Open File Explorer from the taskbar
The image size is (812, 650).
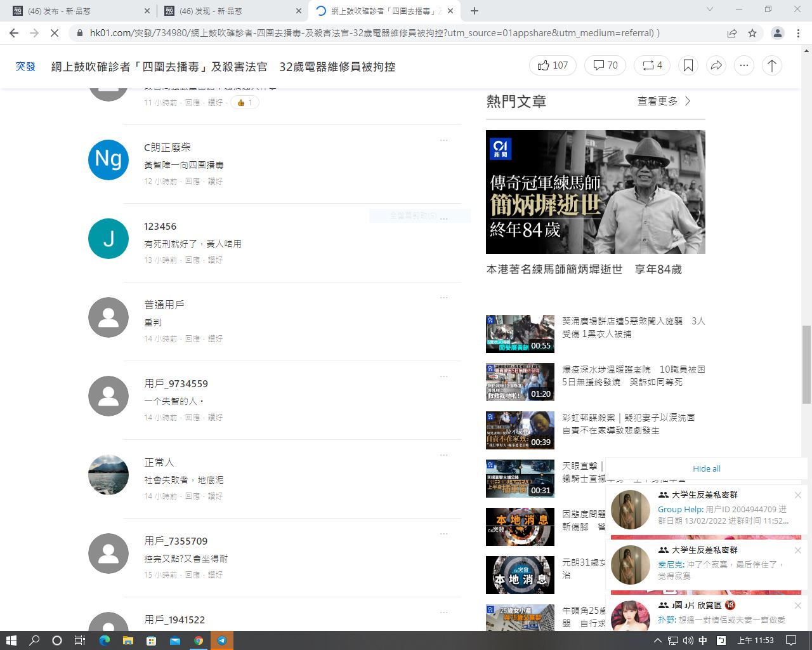click(128, 640)
